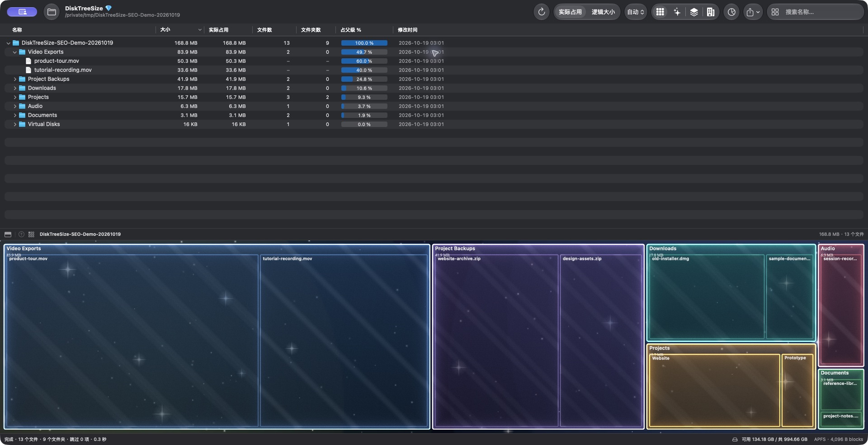Click the 24.8 % bar of Project Backups

click(x=364, y=79)
